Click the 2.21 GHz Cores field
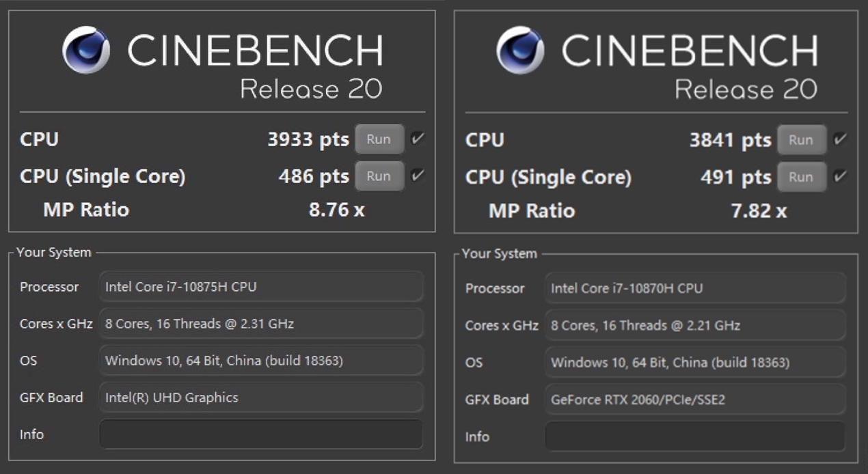The image size is (868, 474). pos(695,326)
